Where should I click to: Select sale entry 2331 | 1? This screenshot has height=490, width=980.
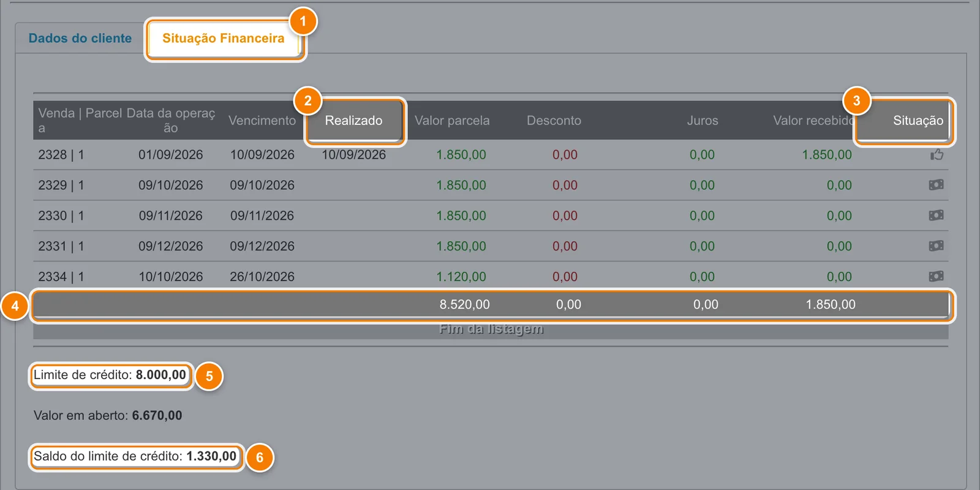(61, 246)
